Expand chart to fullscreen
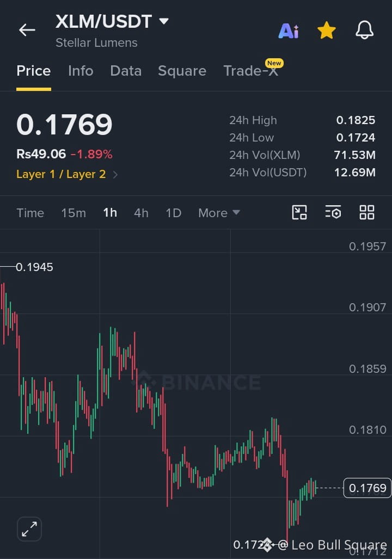 [29, 529]
